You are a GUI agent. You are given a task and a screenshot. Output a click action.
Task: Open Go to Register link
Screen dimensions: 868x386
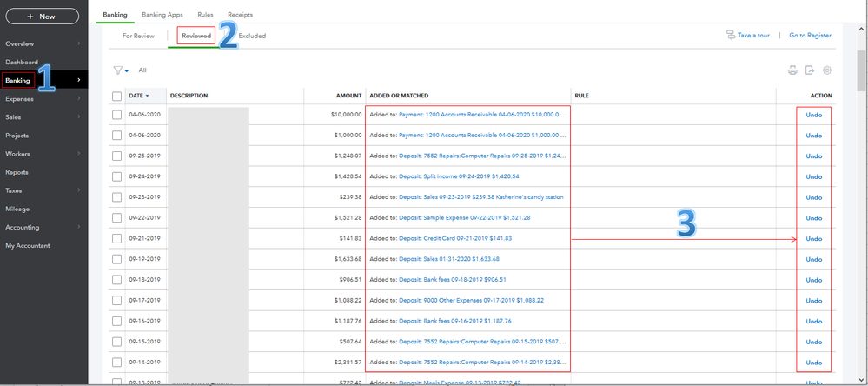(810, 35)
